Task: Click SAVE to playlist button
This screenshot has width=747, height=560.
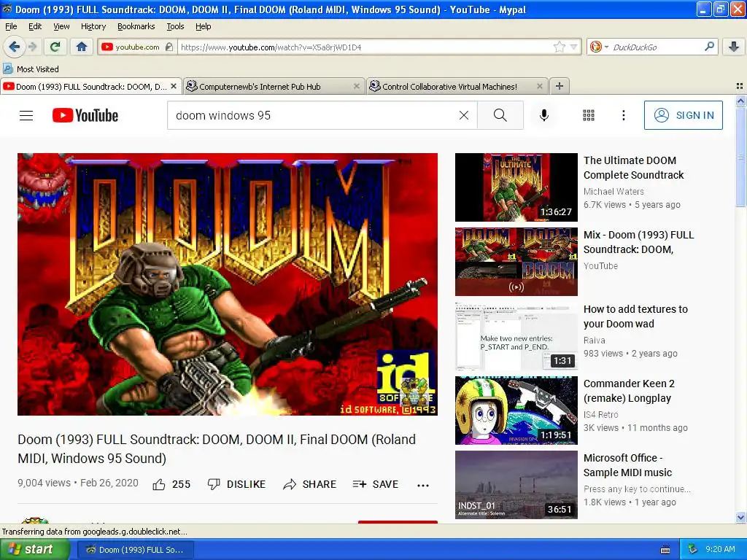Action: pos(376,484)
